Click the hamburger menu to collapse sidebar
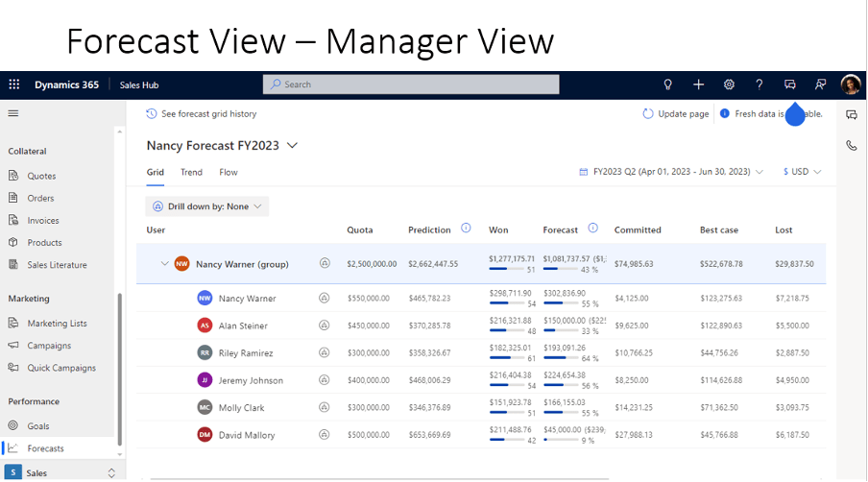 click(13, 113)
